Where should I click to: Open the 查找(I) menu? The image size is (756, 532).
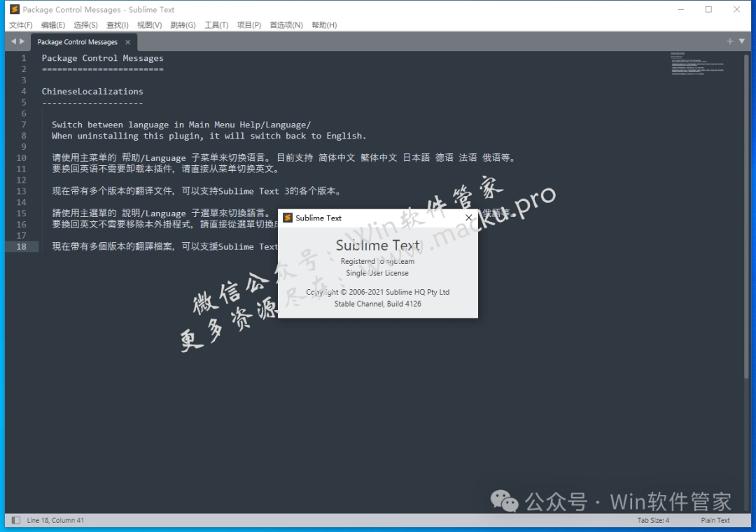(x=117, y=25)
